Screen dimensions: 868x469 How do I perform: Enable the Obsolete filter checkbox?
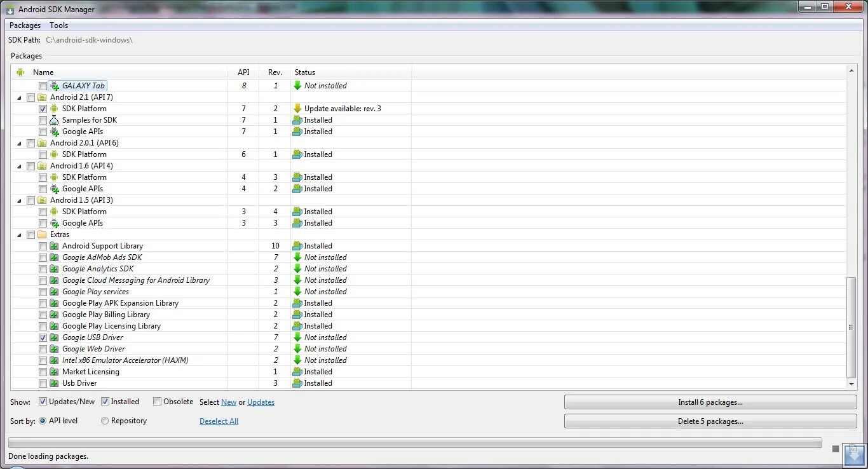(157, 402)
